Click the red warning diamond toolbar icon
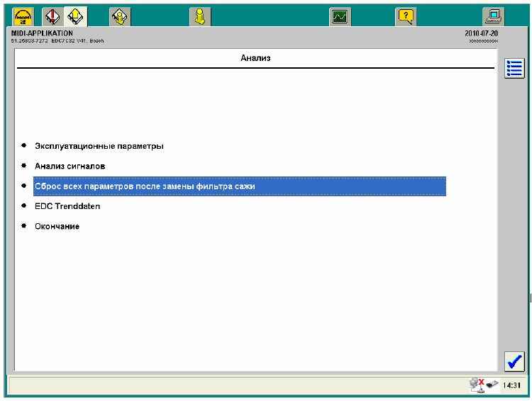532x401 pixels. point(52,16)
